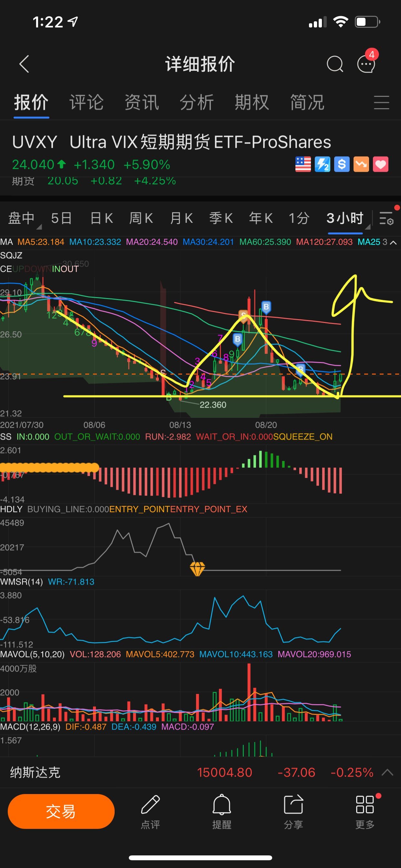401x868 pixels.
Task: Open the search magnifier icon
Action: [334, 64]
